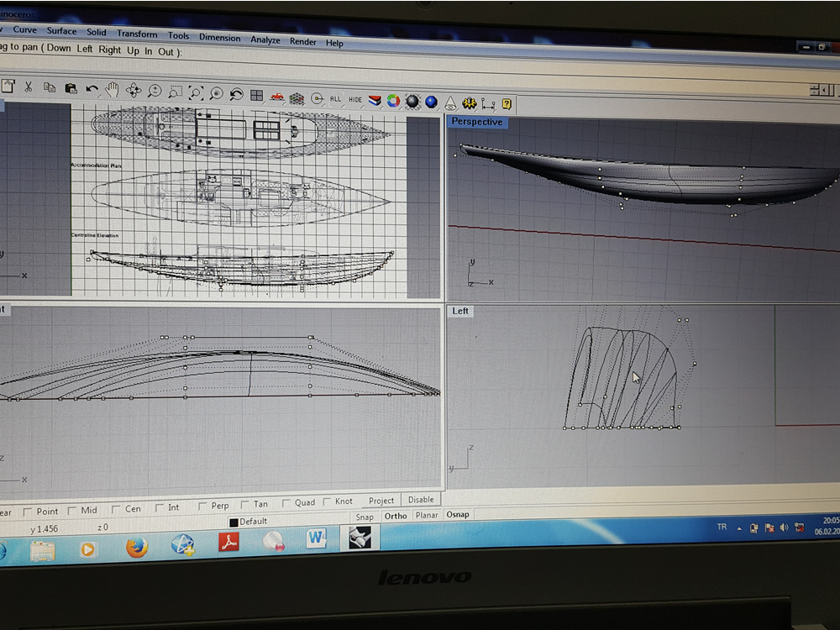Open Adobe Reader from the taskbar

(x=229, y=542)
